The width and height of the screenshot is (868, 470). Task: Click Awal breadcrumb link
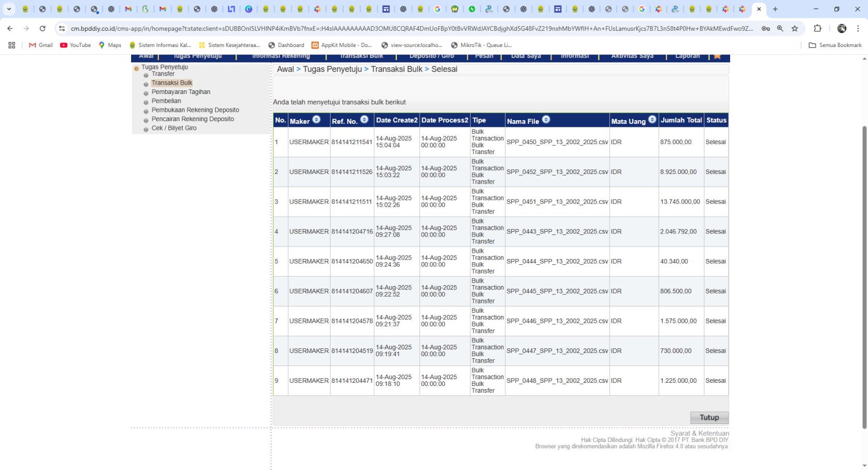click(x=285, y=69)
